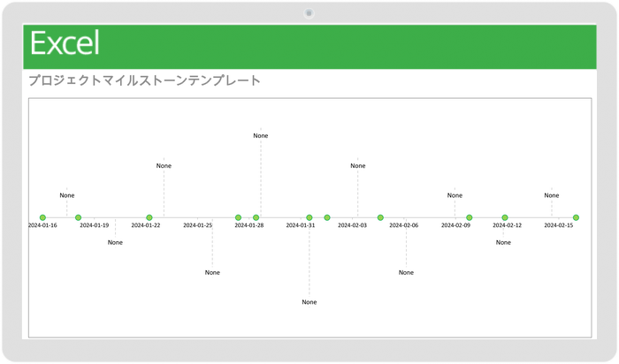
Task: Click the marker connected to the lowest None label
Action: pyautogui.click(x=309, y=217)
